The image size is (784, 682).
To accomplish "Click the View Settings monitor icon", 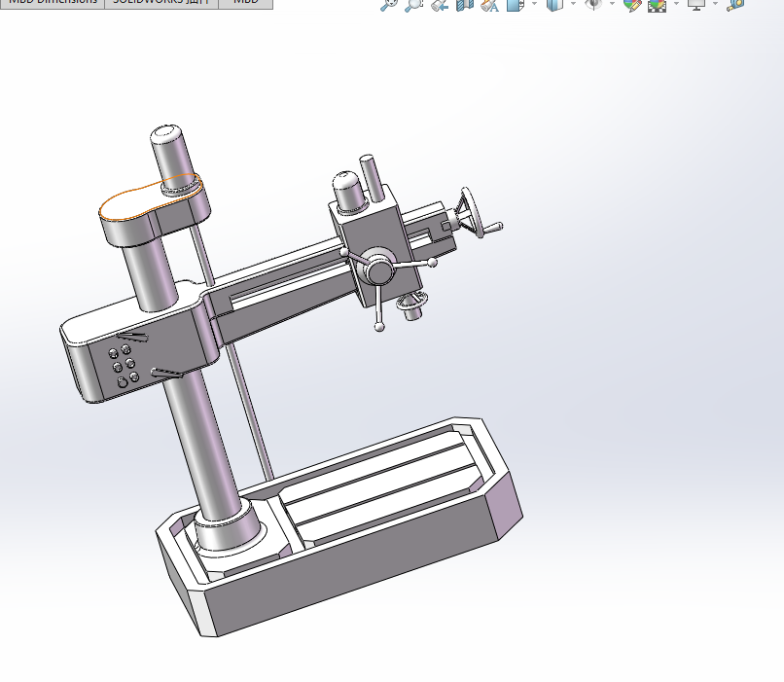I will click(x=696, y=5).
